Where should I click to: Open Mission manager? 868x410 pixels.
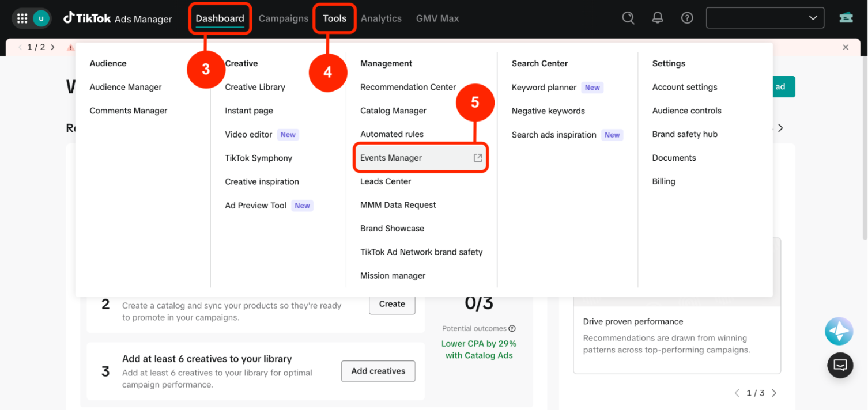tap(393, 276)
